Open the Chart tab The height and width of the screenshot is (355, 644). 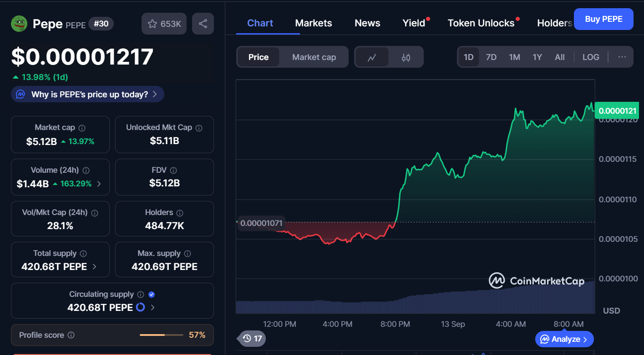tap(260, 23)
